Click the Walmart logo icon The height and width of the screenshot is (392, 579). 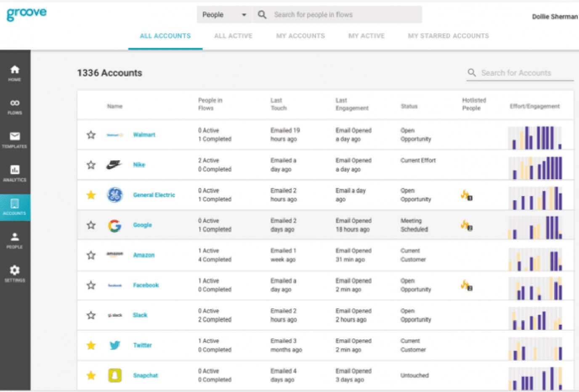coord(114,135)
